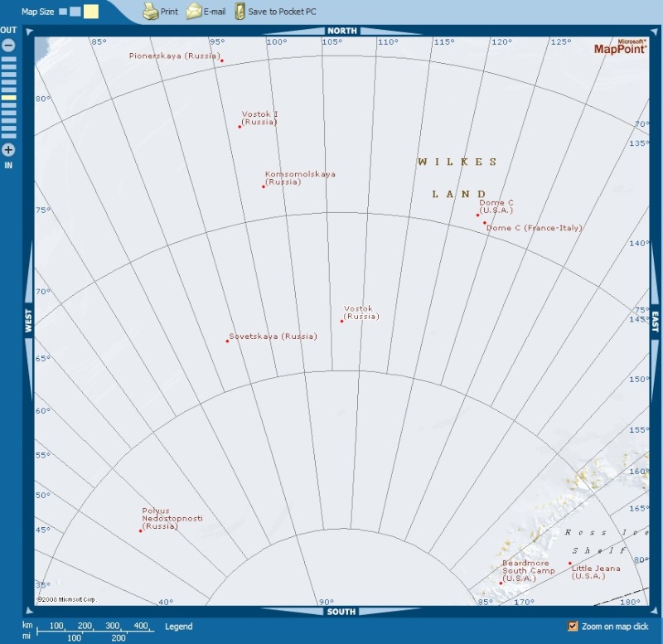Click the Komsomolskaya (Russia) label
This screenshot has height=644, width=663.
pos(300,178)
